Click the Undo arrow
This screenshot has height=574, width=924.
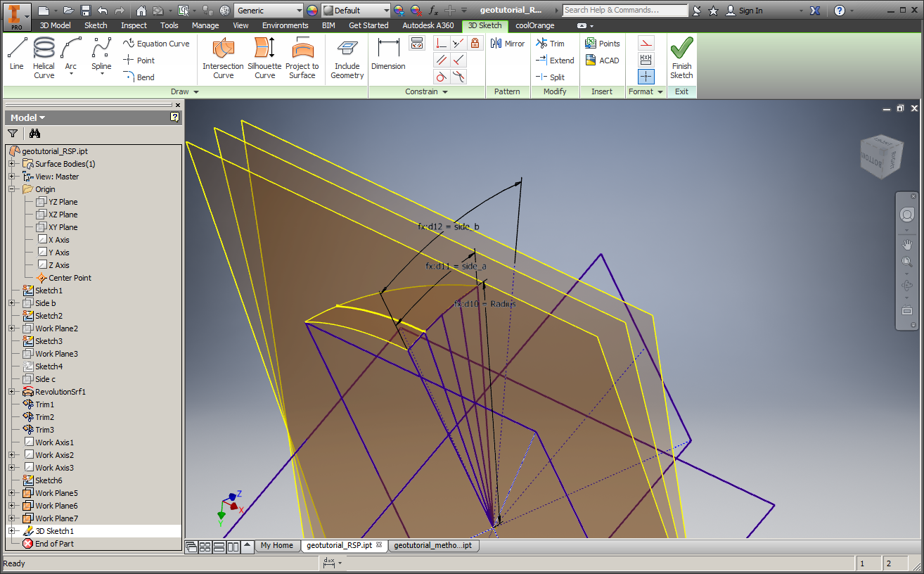(x=103, y=11)
